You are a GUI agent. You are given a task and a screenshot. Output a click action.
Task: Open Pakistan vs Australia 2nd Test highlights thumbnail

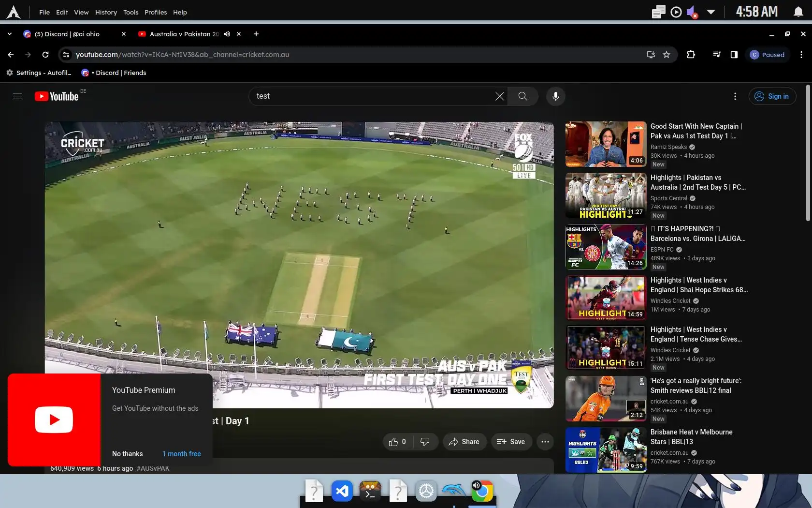click(x=606, y=195)
